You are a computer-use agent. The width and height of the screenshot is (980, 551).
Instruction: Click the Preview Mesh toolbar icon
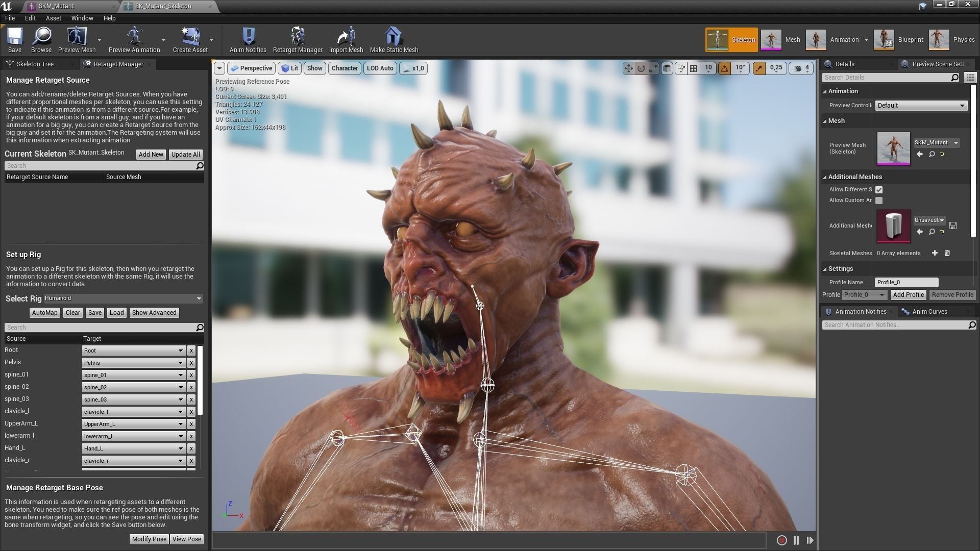pos(77,39)
